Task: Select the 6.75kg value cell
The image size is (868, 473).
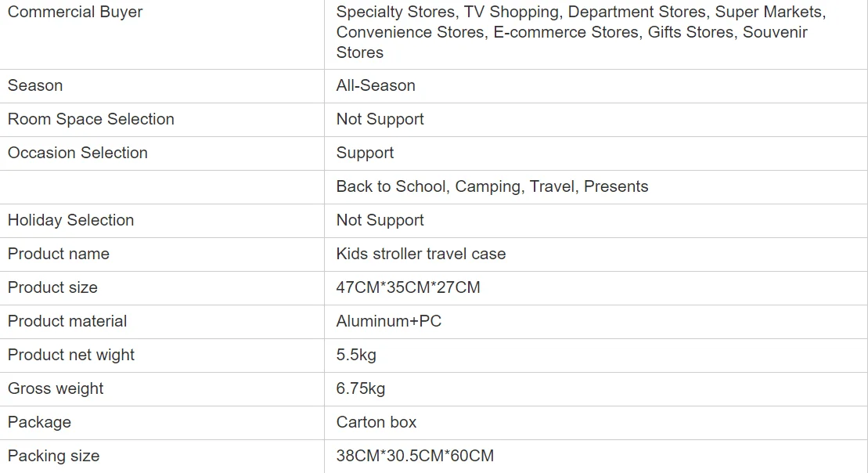Action: click(x=361, y=388)
